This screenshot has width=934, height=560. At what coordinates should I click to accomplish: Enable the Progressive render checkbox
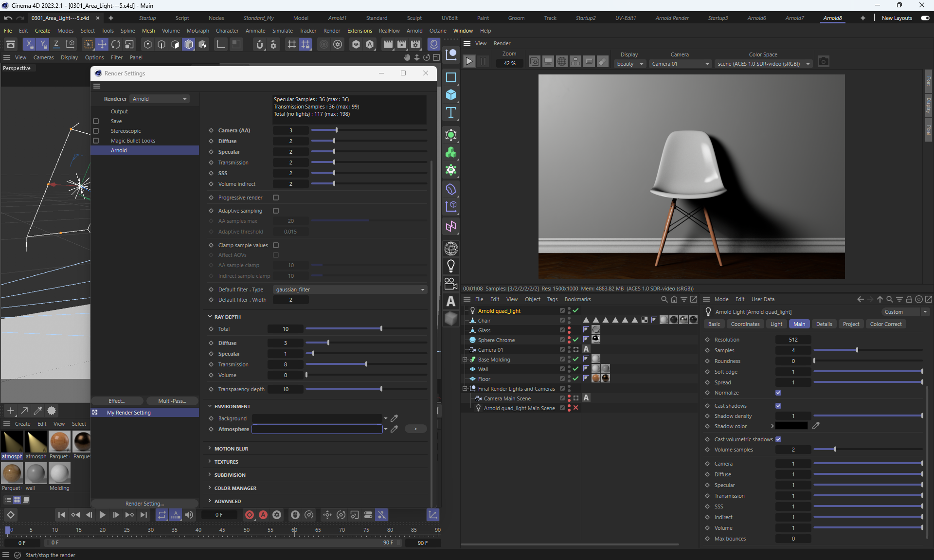tap(276, 198)
